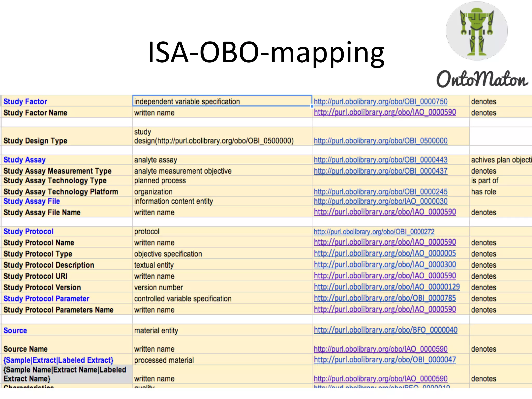Select the '{Sample Name|Extract Name|Labeled Extract Name}' cell
The image size is (532, 399).
click(67, 374)
